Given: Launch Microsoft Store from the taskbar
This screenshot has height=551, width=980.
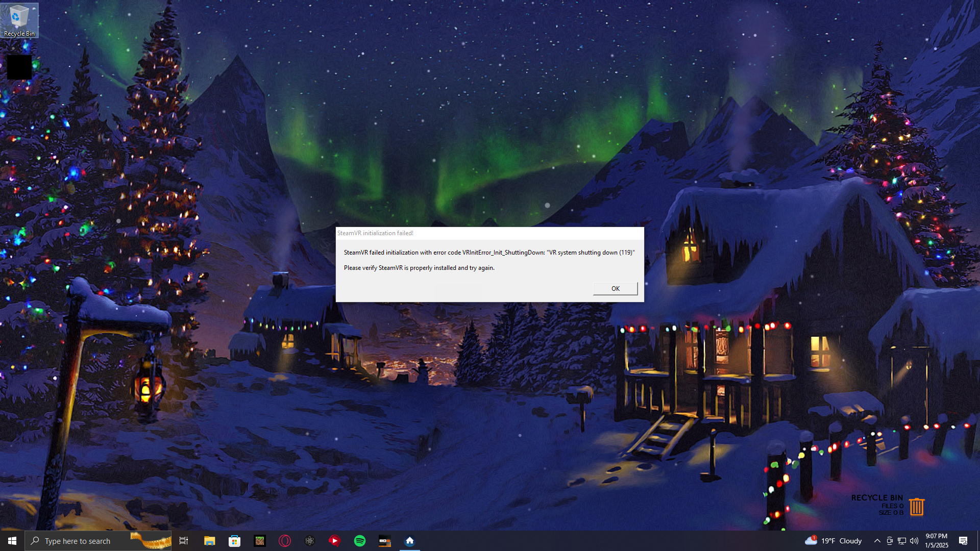Looking at the screenshot, I should pyautogui.click(x=234, y=541).
